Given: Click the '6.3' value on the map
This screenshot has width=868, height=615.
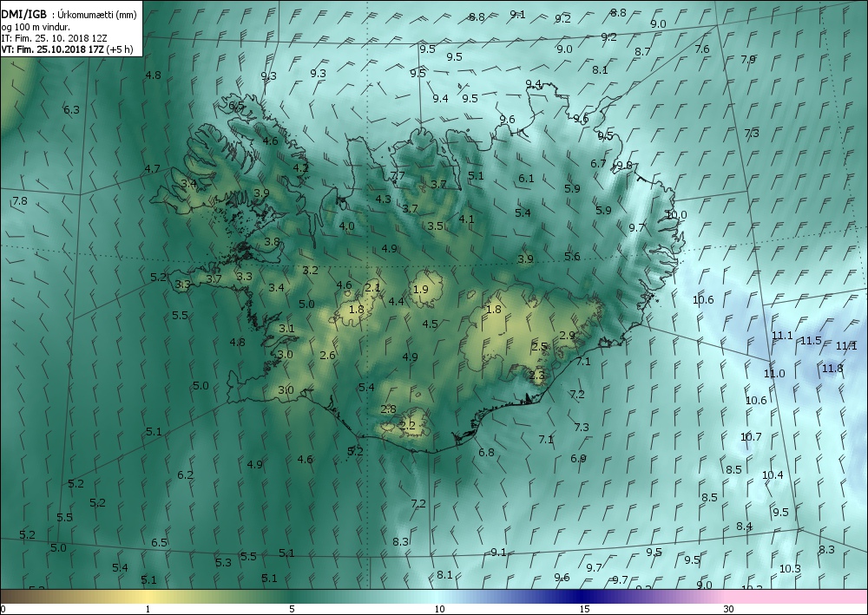Looking at the screenshot, I should point(71,109).
